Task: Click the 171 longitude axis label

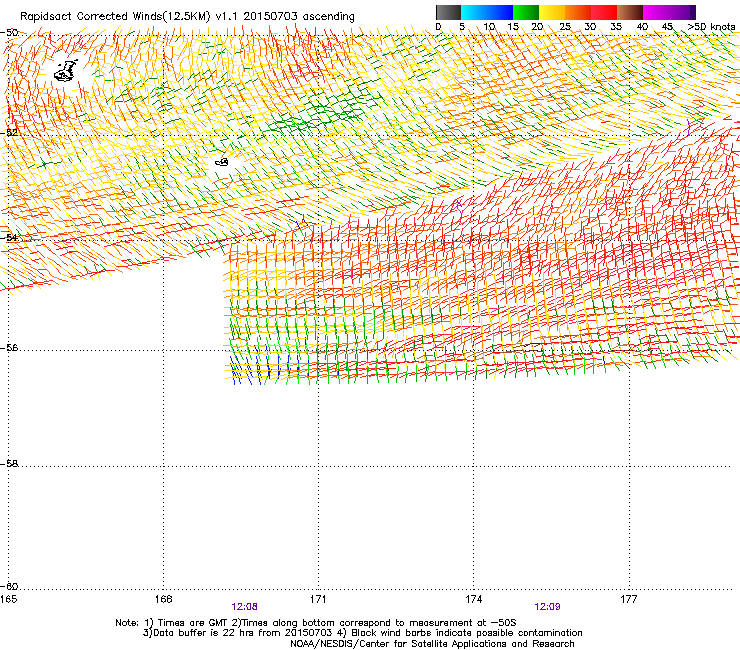Action: [x=318, y=599]
